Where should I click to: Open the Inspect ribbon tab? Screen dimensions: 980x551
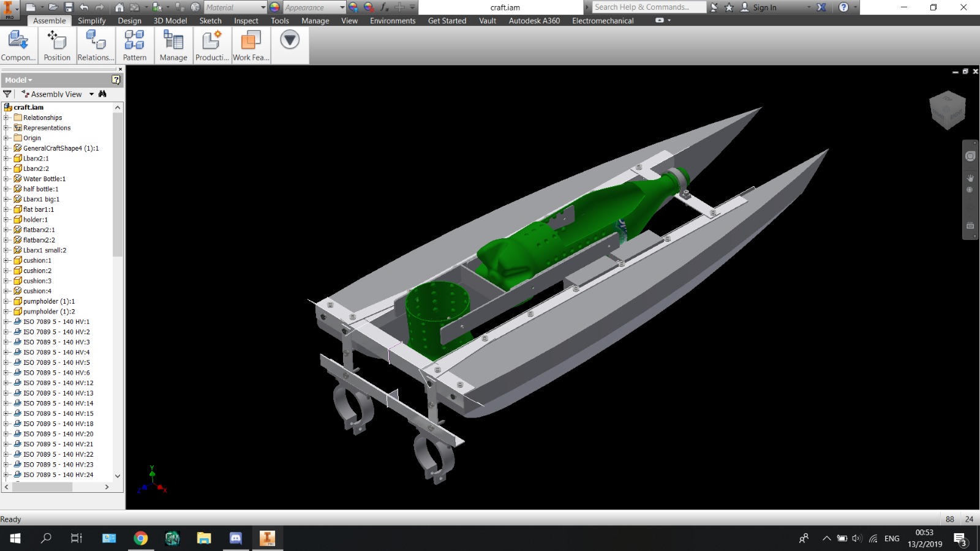pyautogui.click(x=246, y=20)
